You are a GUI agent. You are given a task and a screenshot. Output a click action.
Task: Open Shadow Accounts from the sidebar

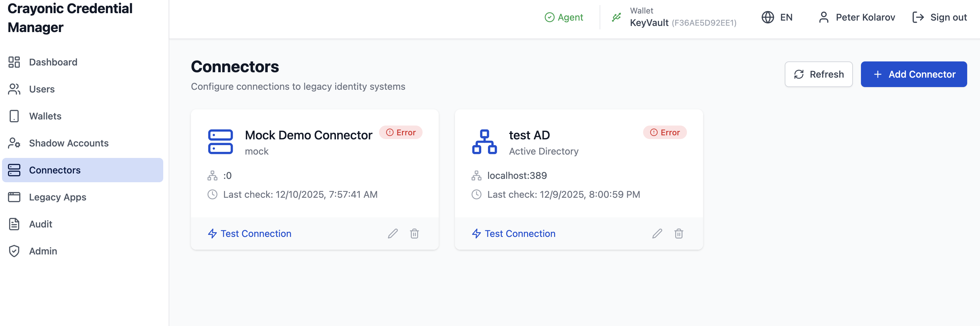coord(68,143)
